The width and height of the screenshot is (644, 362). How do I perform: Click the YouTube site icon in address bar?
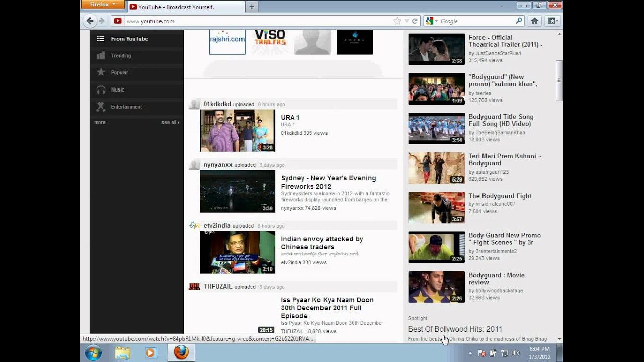(118, 21)
